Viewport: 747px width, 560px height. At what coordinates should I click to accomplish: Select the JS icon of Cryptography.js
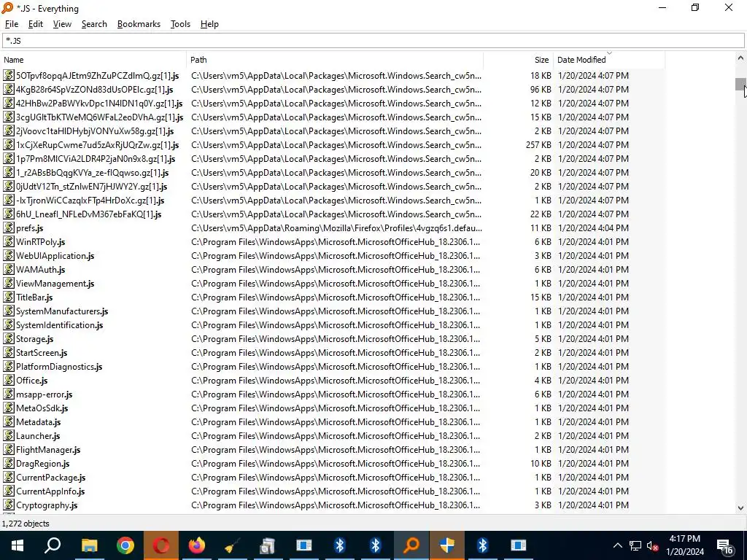tap(9, 505)
